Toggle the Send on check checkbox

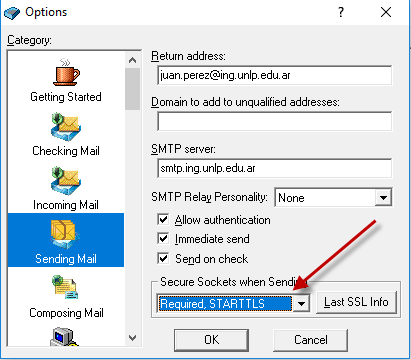163,258
